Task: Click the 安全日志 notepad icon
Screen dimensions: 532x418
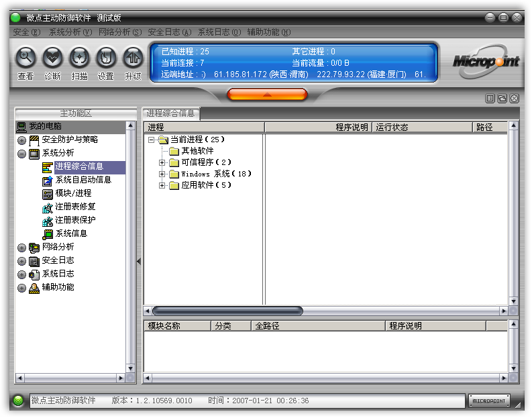Action: 34,261
